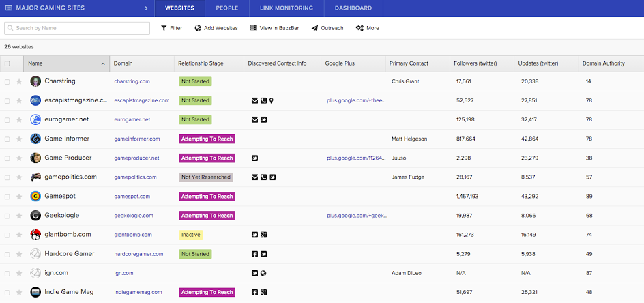
Task: Click the Twitter icon in gamepolitics.com row
Action: tap(273, 177)
